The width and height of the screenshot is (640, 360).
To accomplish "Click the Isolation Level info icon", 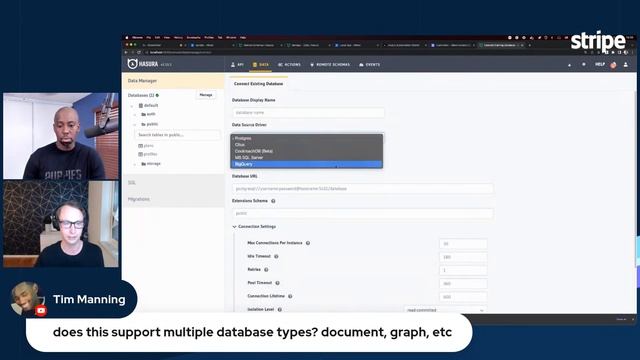I will point(280,310).
